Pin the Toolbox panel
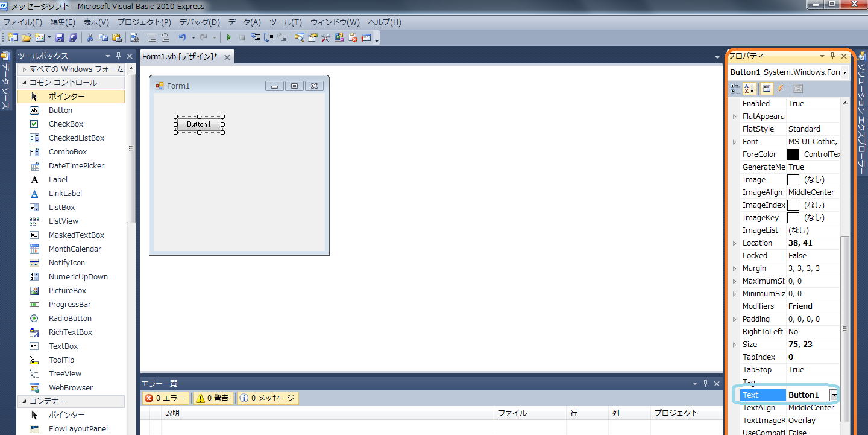Image resolution: width=868 pixels, height=435 pixels. (x=119, y=56)
